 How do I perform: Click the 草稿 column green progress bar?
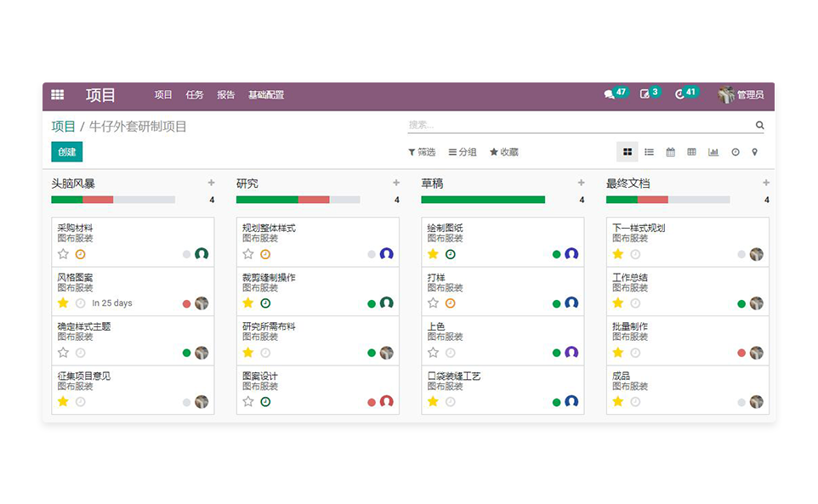483,200
